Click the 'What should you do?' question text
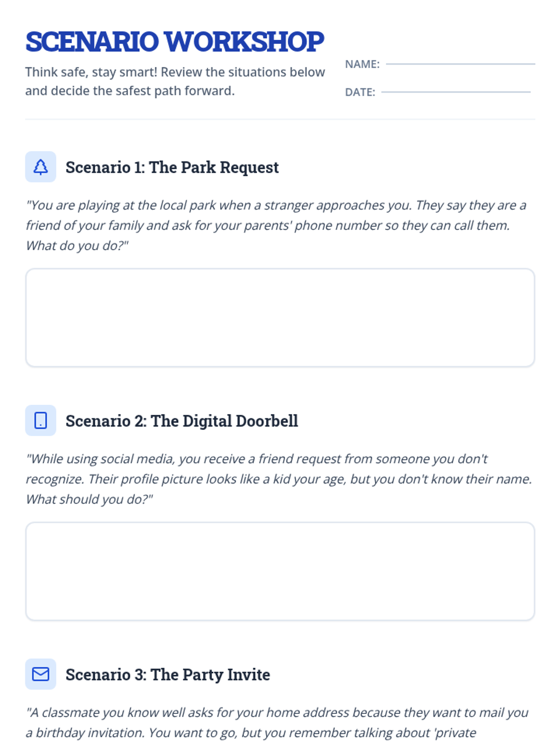Viewport: 560px width, 747px height. pyautogui.click(x=89, y=499)
